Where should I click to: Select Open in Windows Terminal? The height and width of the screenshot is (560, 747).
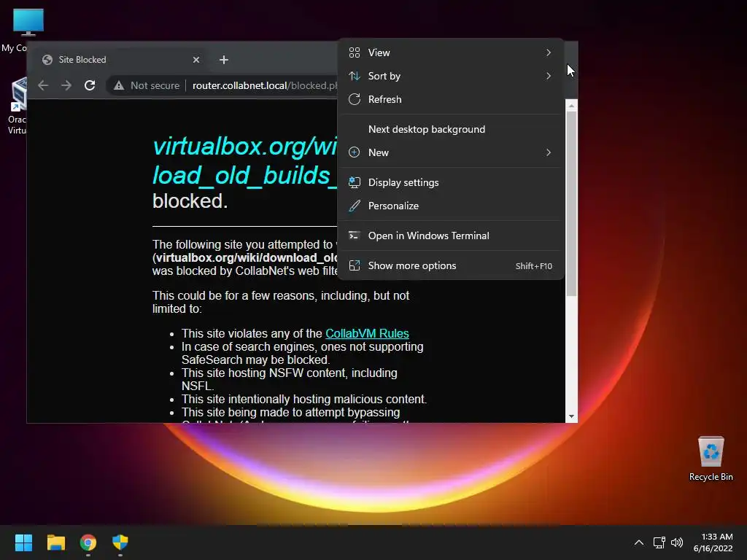(450, 236)
